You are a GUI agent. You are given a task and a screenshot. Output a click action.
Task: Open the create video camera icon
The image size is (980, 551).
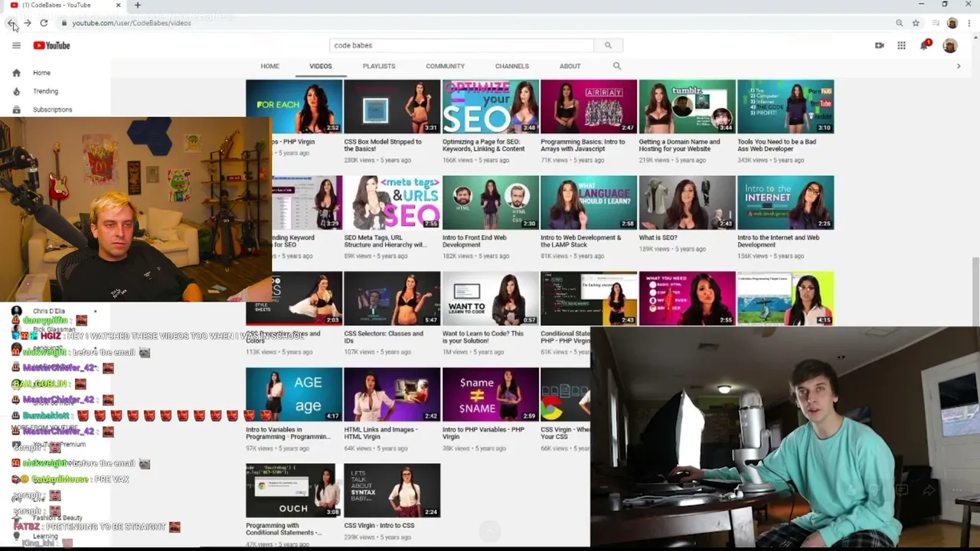click(x=880, y=46)
